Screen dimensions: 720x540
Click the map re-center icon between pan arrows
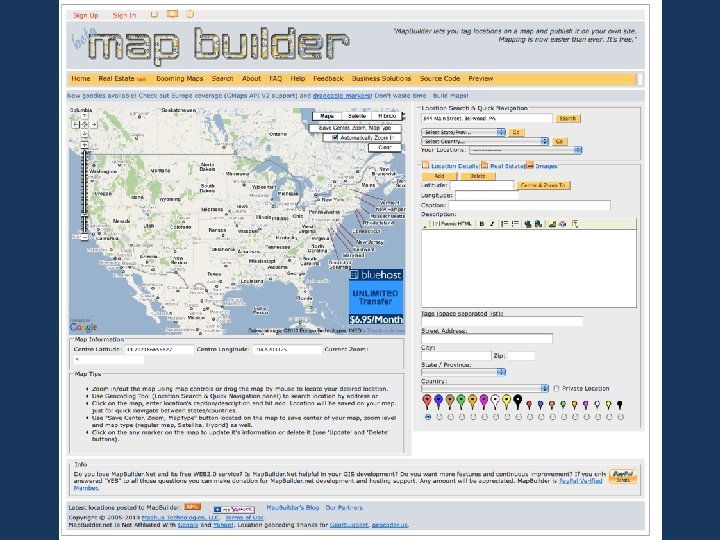tap(84, 124)
